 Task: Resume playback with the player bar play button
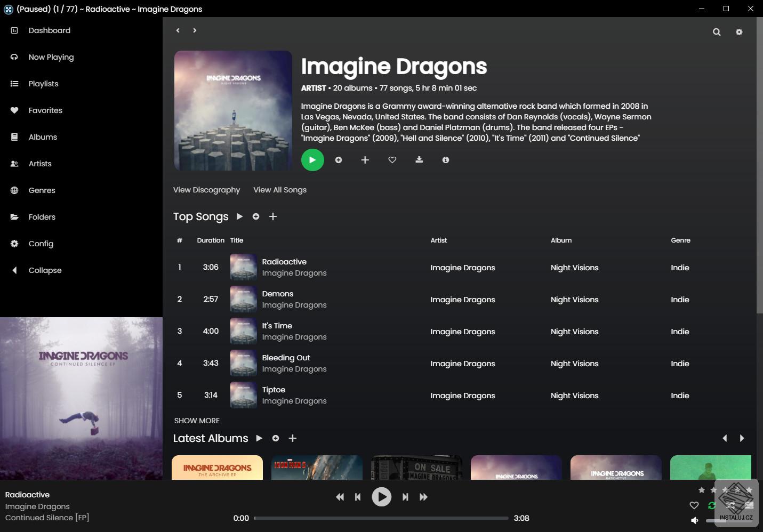click(x=381, y=497)
